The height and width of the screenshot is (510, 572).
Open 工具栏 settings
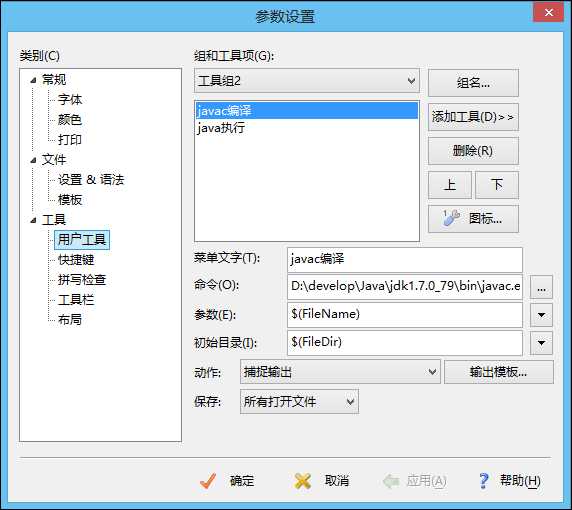tap(76, 300)
